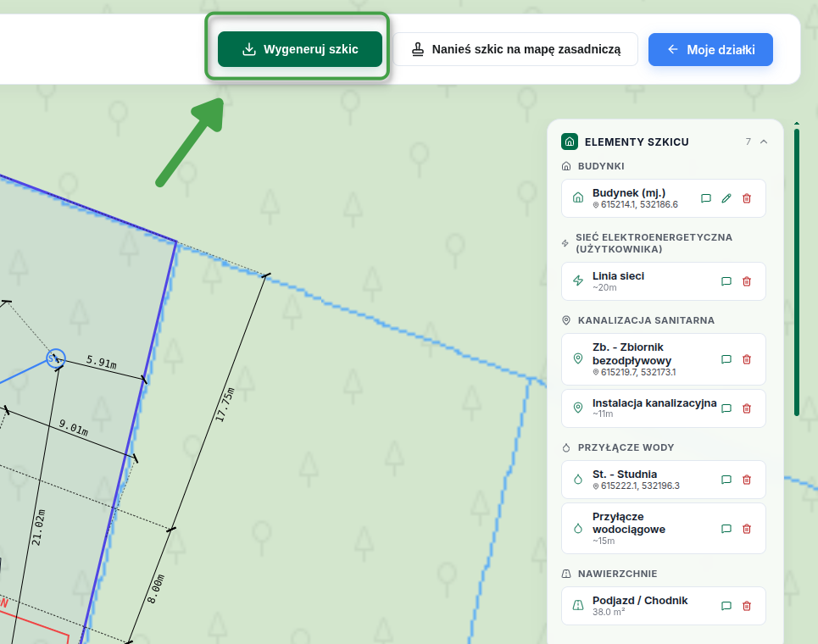Image resolution: width=818 pixels, height=644 pixels.
Task: Click the blue St. marker on map
Action: [x=56, y=358]
